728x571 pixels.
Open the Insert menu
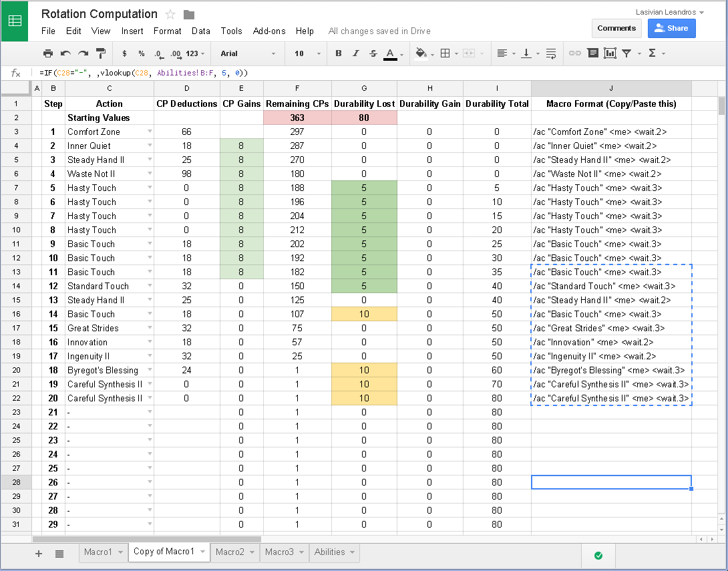point(132,31)
